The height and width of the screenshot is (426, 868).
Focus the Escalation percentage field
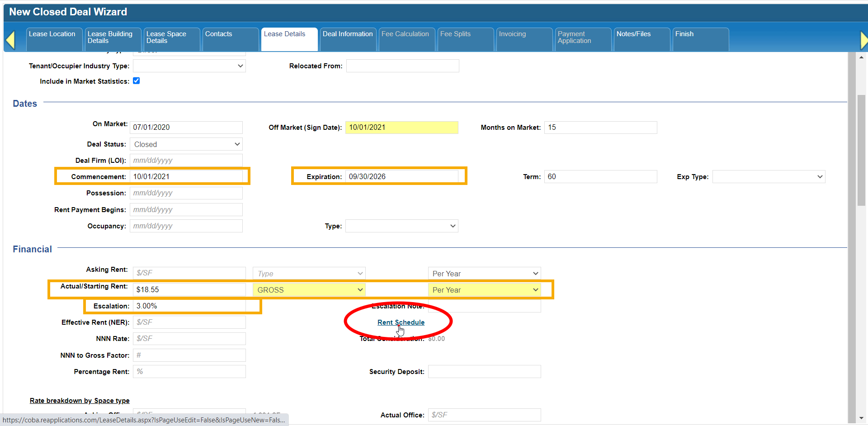pos(189,306)
